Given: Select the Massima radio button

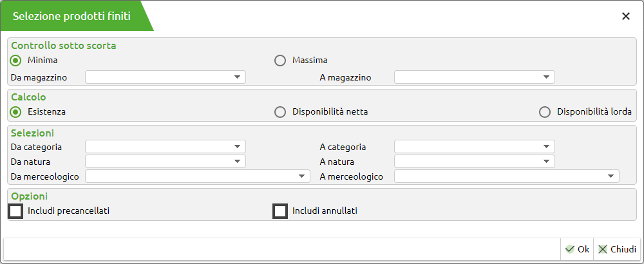Looking at the screenshot, I should click(x=280, y=61).
